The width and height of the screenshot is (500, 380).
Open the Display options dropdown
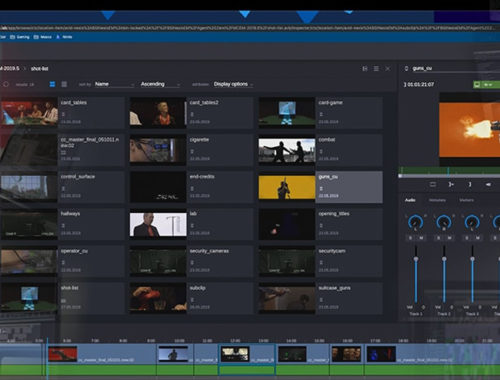[233, 84]
